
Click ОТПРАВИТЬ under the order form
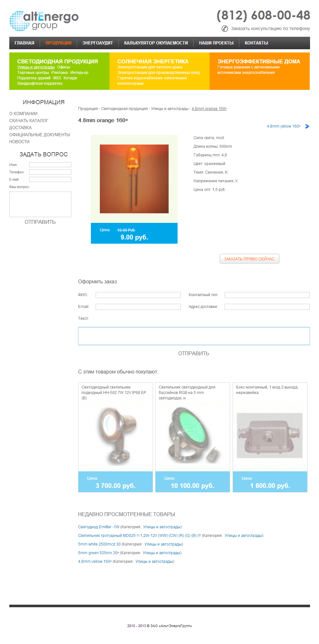coord(194,353)
